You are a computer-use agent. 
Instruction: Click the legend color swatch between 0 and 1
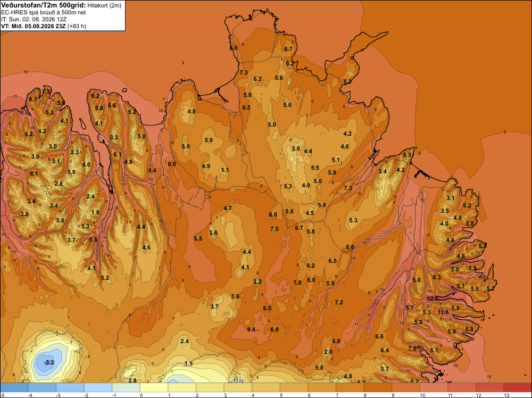[154, 387]
